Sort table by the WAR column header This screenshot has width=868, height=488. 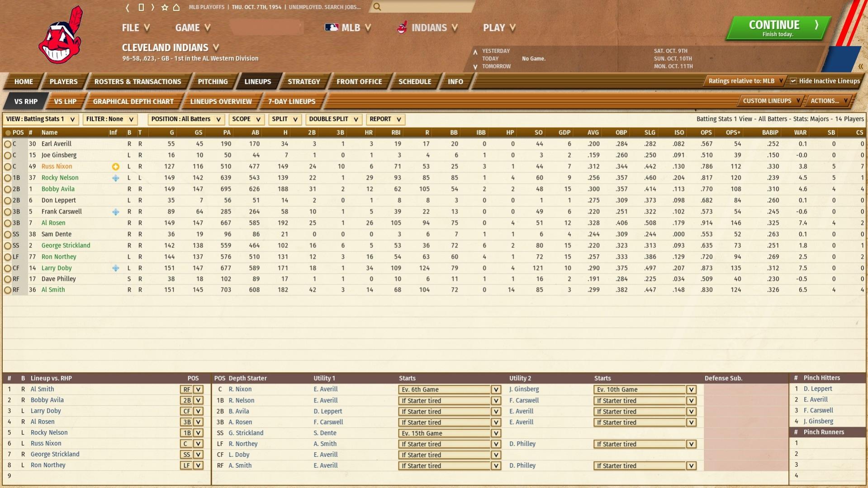tap(800, 133)
